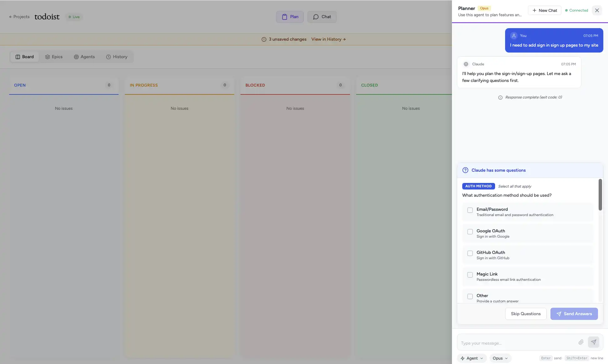This screenshot has width=608, height=364.
Task: Expand the Opus model dropdown
Action: click(x=500, y=358)
